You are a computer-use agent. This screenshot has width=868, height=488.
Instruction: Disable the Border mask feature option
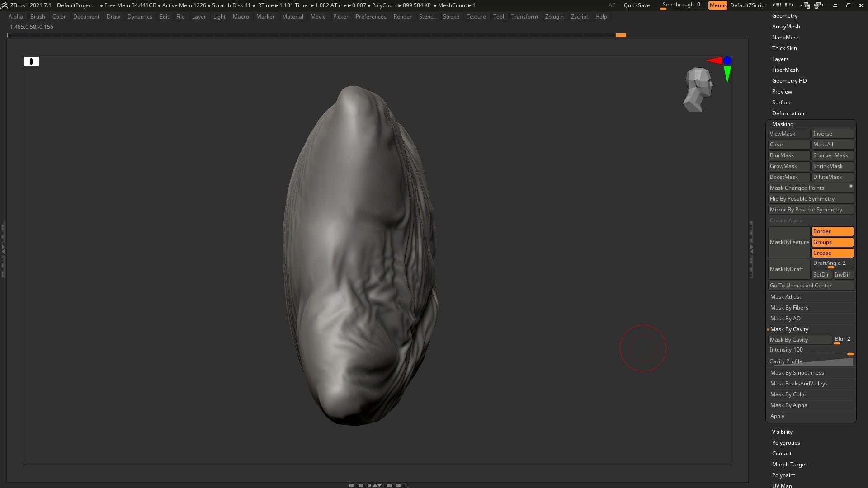click(832, 231)
